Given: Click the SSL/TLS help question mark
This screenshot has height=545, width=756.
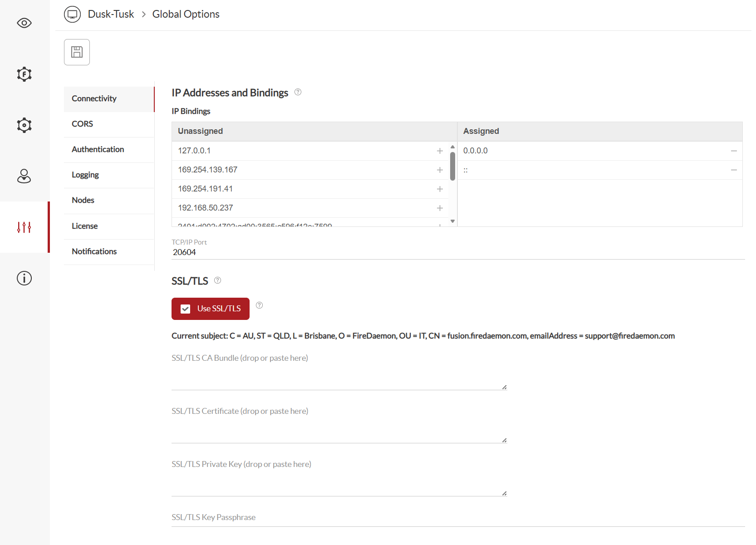Looking at the screenshot, I should click(x=217, y=280).
